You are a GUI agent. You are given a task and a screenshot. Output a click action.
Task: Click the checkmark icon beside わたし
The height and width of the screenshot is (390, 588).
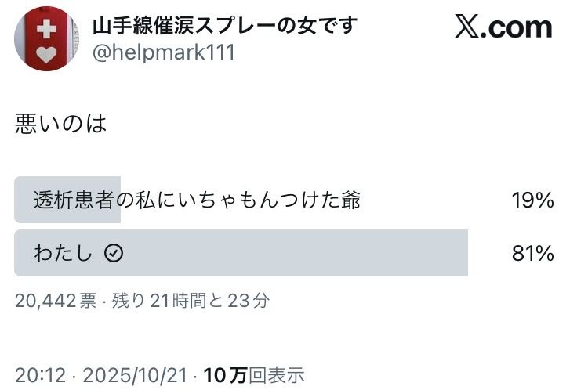114,253
